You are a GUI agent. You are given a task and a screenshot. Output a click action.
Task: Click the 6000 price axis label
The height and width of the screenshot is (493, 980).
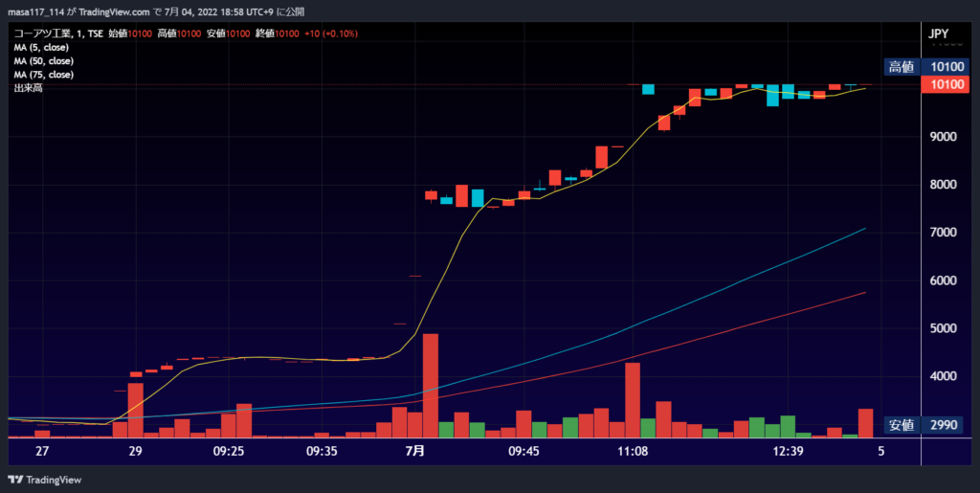944,280
